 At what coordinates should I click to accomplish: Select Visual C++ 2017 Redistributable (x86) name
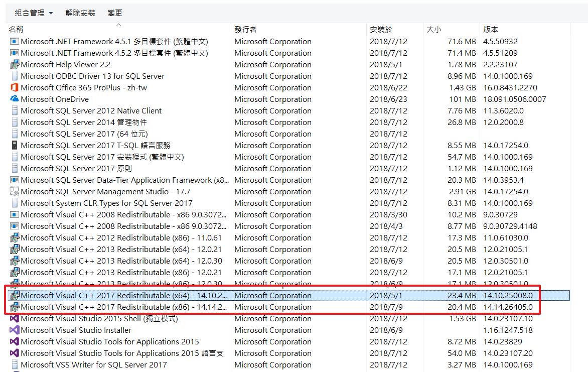click(x=124, y=307)
